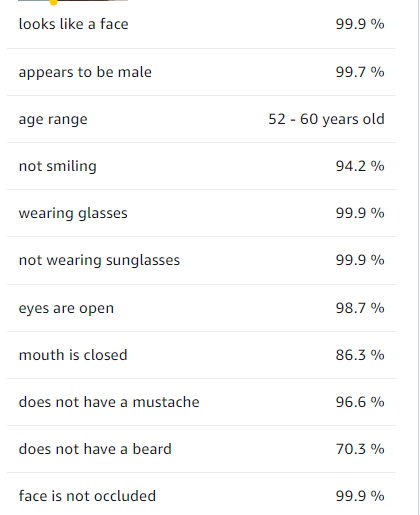Click the 70.3 % beard confidence value

coord(360,449)
